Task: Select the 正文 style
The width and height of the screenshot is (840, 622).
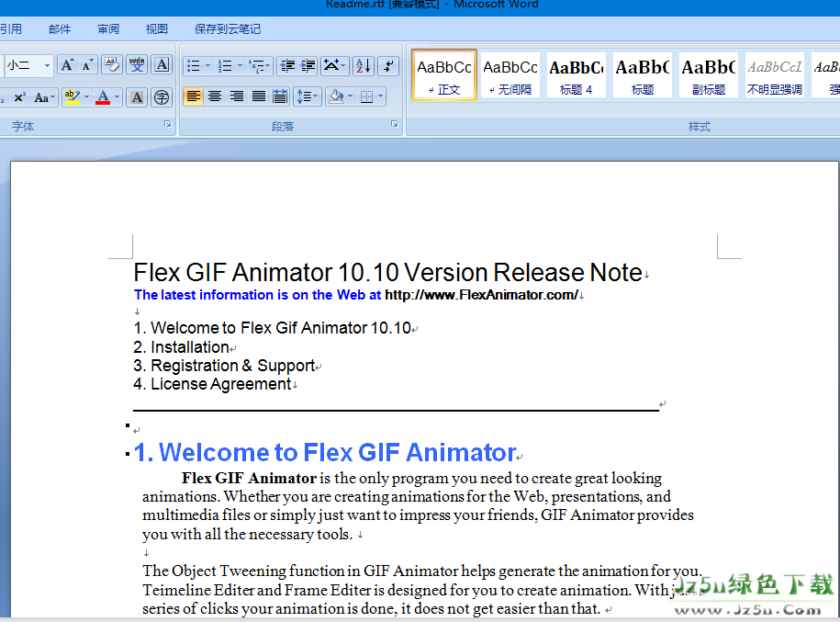Action: pyautogui.click(x=444, y=75)
